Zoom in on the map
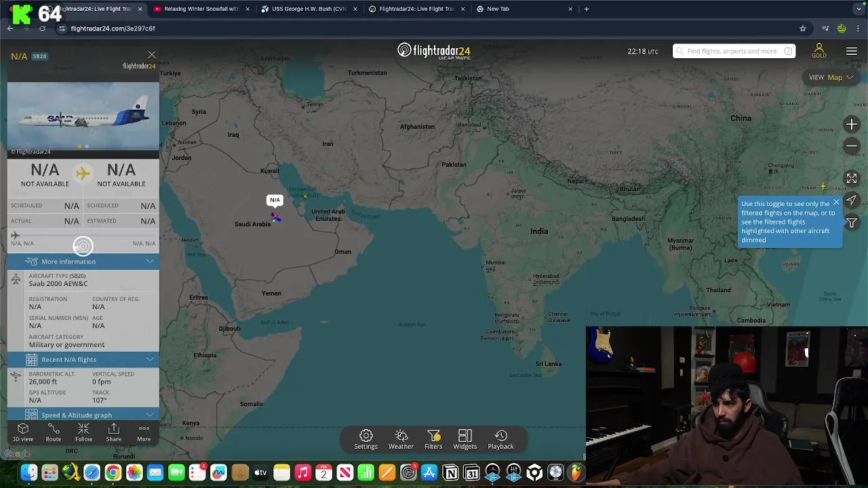Viewport: 868px width, 488px height. pos(852,124)
